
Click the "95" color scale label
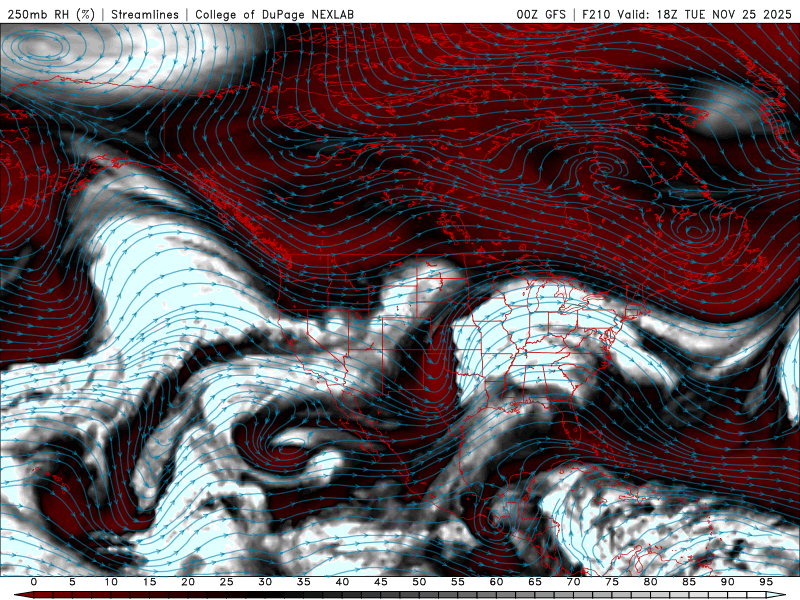pyautogui.click(x=766, y=582)
